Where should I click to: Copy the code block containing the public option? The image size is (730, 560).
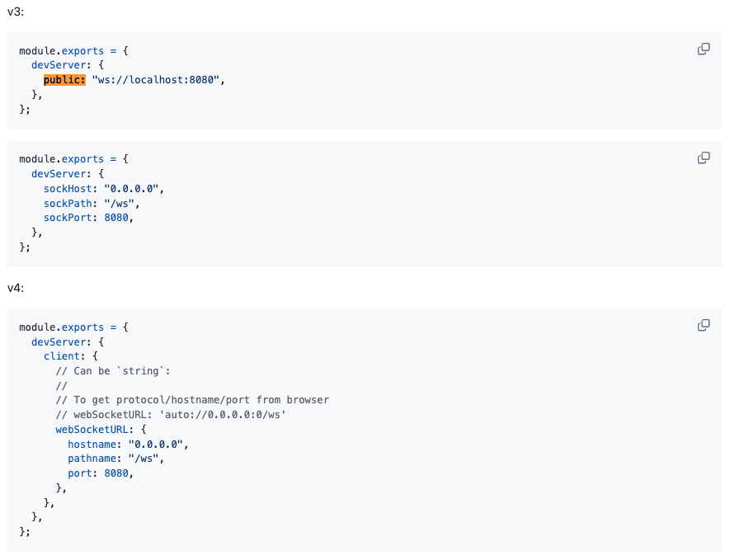coord(704,49)
